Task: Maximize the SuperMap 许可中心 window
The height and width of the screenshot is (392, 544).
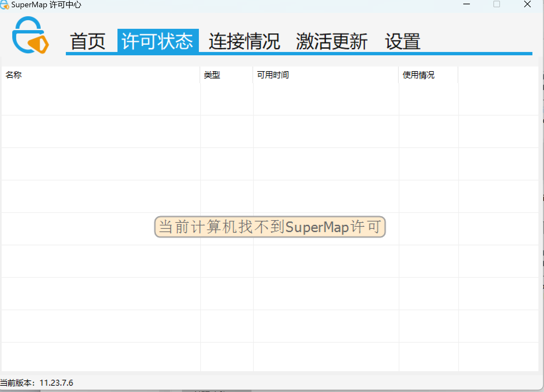Action: tap(497, 4)
